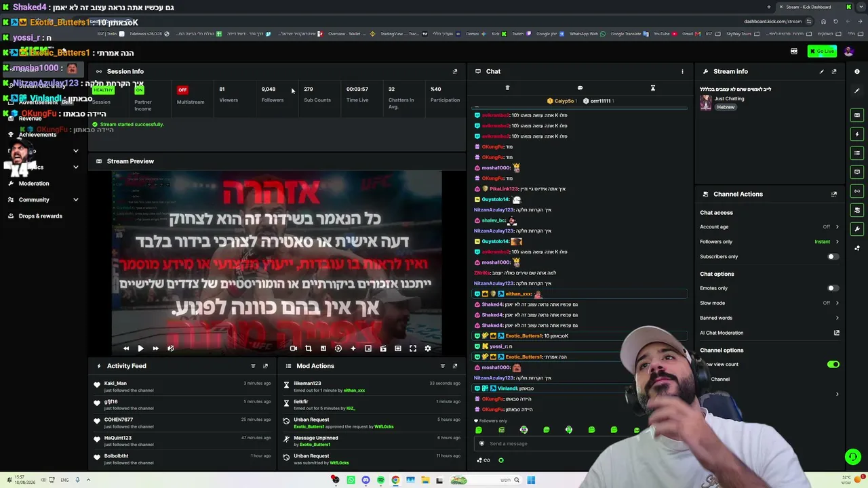This screenshot has height=488, width=868.
Task: Open the green support chat bubble
Action: [x=853, y=457]
